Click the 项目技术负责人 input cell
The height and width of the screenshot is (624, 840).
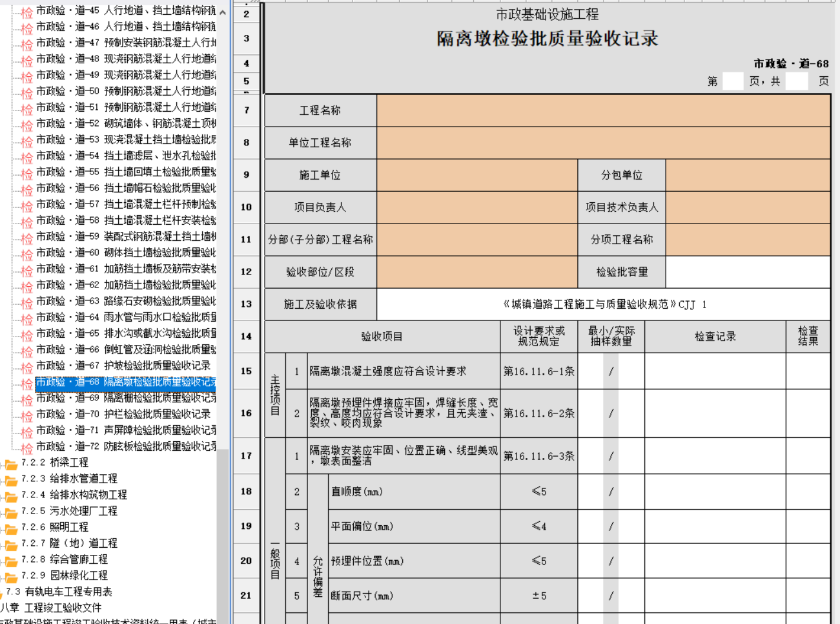click(748, 207)
